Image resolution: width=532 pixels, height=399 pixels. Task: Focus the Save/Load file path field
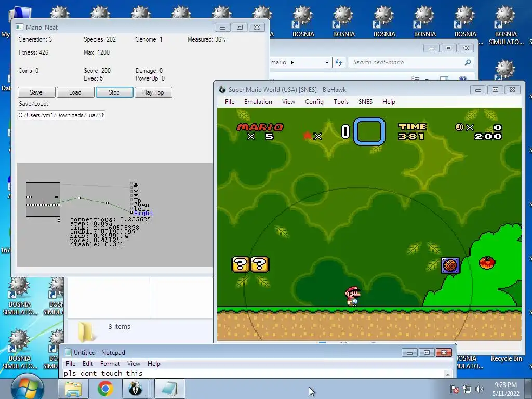[61, 115]
